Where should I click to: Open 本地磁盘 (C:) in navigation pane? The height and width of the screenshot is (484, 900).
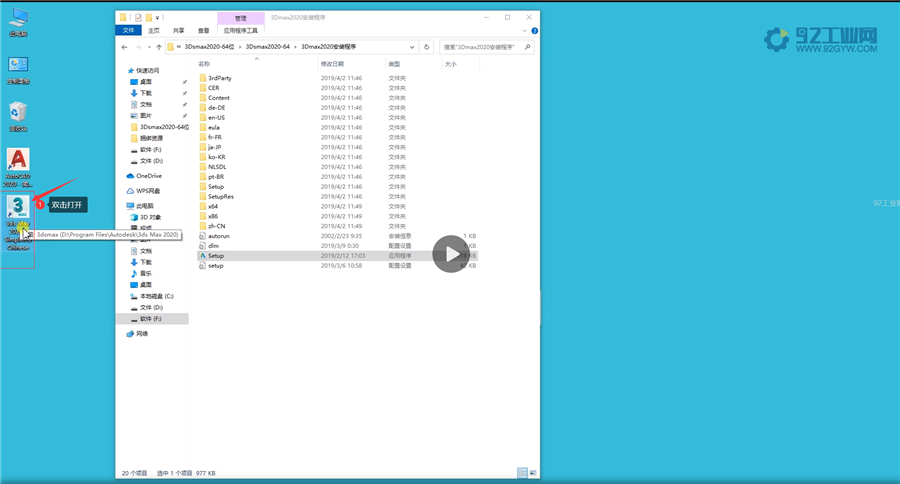152,296
